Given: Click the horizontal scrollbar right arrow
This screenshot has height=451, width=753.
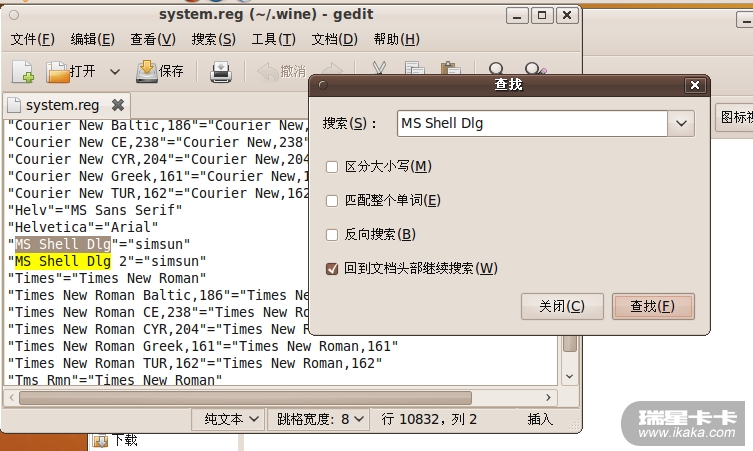Looking at the screenshot, I should pyautogui.click(x=548, y=398).
